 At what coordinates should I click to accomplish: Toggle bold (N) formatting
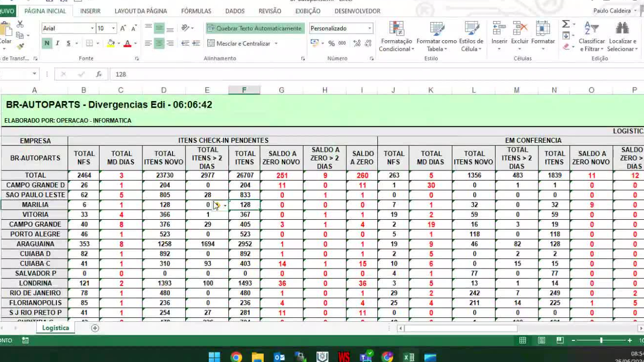[47, 44]
